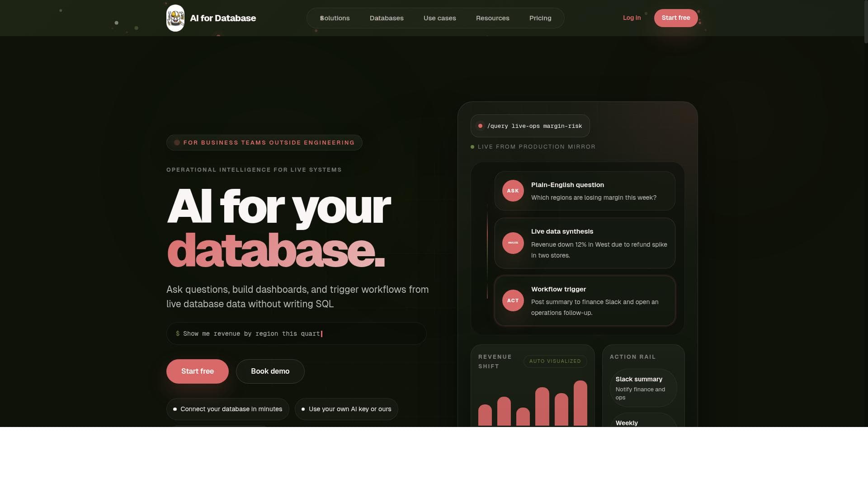This screenshot has width=868, height=488.
Task: Click the AUTO VISUALIZED badge
Action: pyautogui.click(x=555, y=361)
